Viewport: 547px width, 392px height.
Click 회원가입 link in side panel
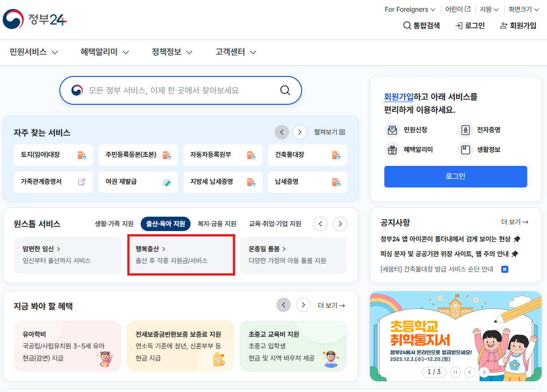[398, 97]
